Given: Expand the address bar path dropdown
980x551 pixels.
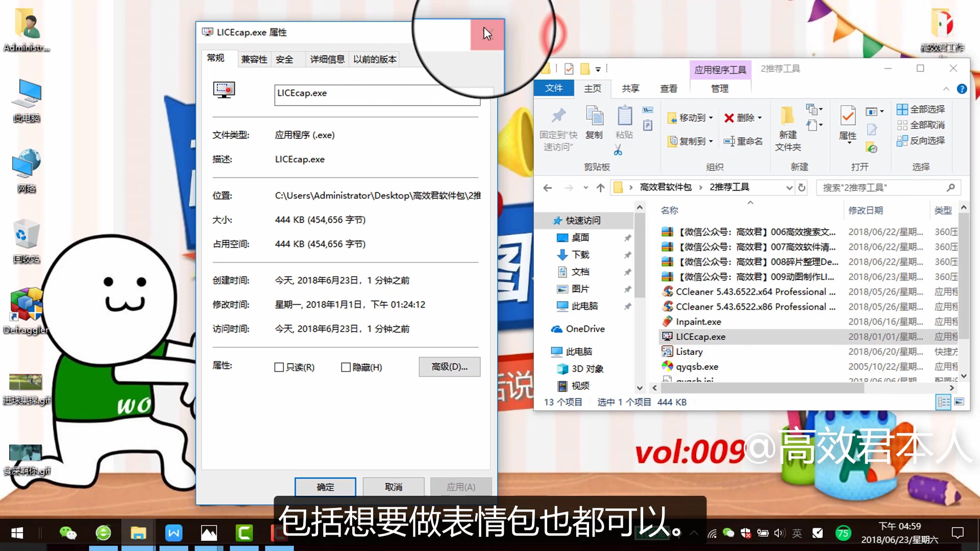Looking at the screenshot, I should 790,187.
